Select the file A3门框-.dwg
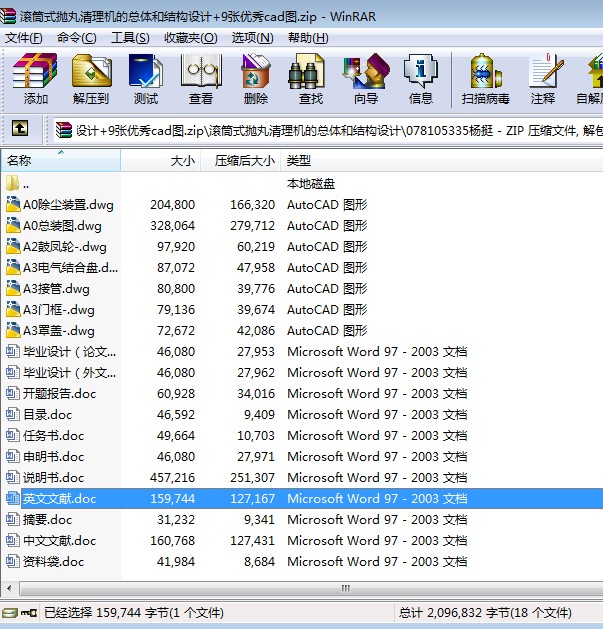This screenshot has width=603, height=629. coord(59,309)
